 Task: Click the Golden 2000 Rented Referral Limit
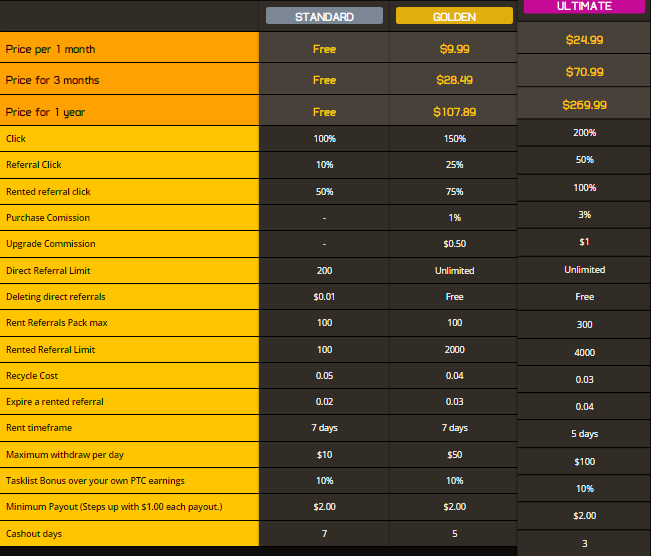(455, 350)
